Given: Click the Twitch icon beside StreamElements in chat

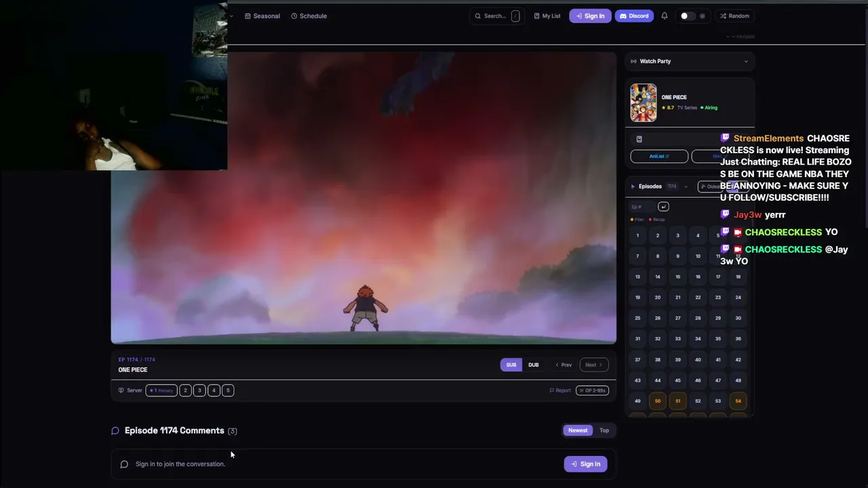Looking at the screenshot, I should click(726, 138).
